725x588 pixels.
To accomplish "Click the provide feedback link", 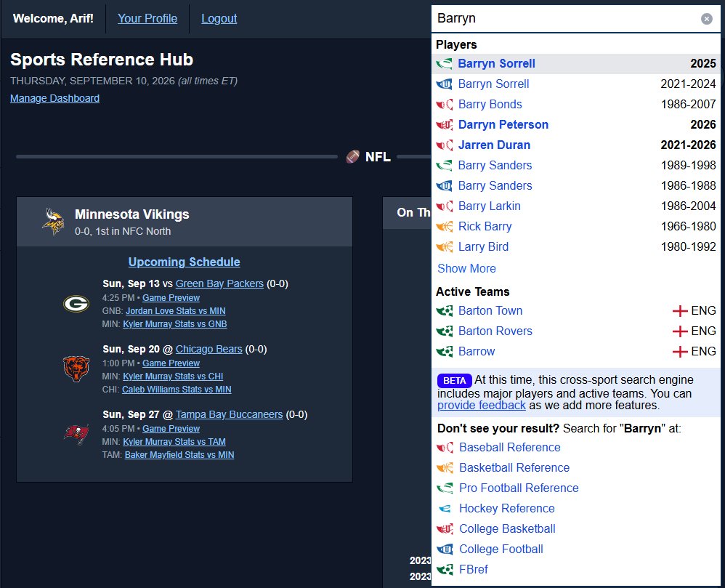I will (482, 406).
